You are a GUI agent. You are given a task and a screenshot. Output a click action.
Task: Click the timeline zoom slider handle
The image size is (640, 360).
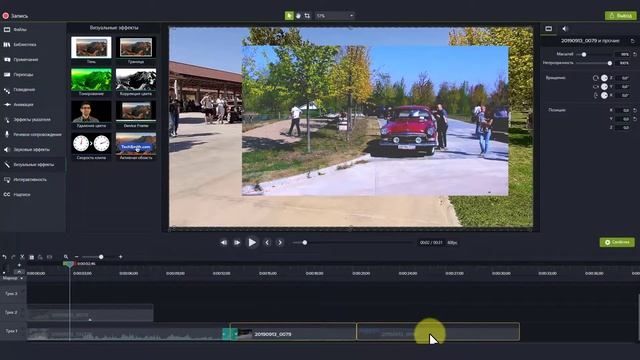pyautogui.click(x=101, y=257)
